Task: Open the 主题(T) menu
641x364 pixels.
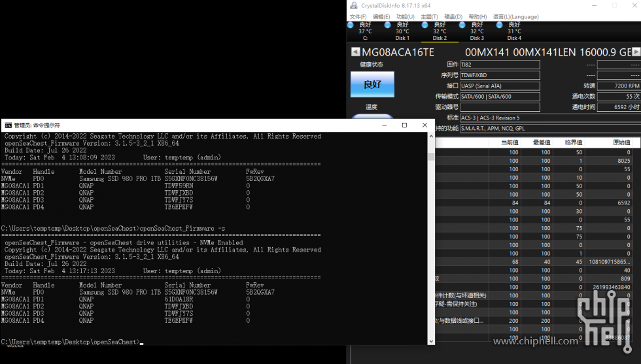Action: [x=429, y=17]
